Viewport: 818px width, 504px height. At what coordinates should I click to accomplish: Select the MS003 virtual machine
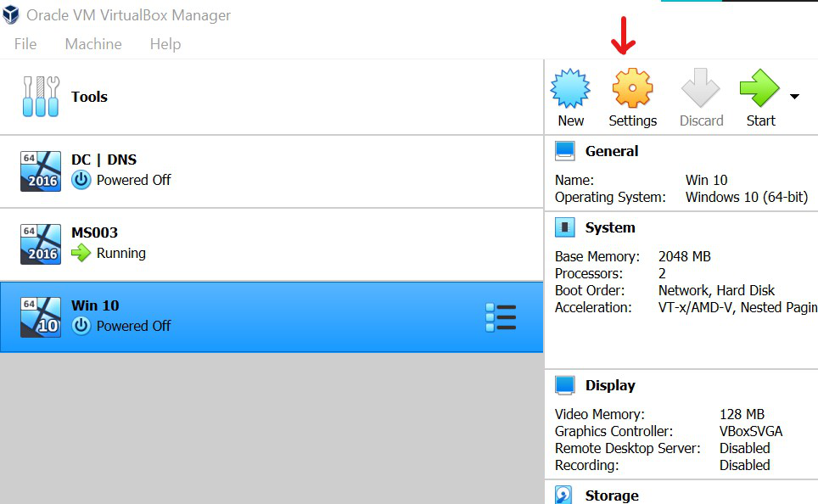pos(272,244)
